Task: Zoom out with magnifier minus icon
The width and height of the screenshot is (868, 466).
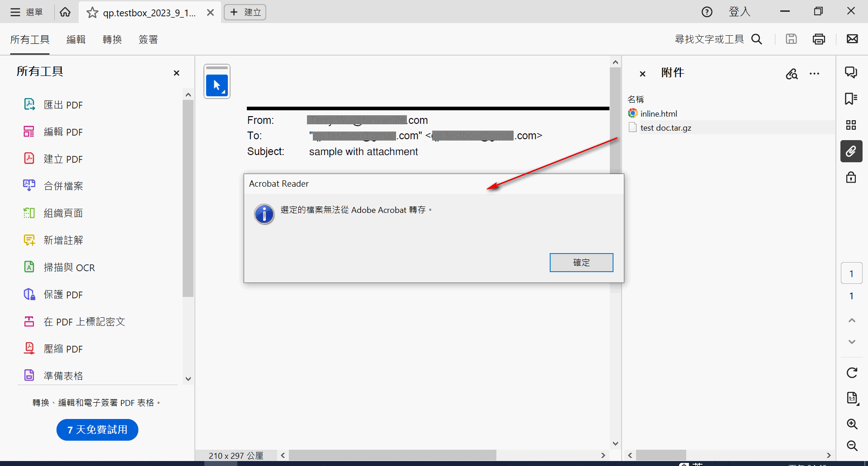Action: click(852, 446)
